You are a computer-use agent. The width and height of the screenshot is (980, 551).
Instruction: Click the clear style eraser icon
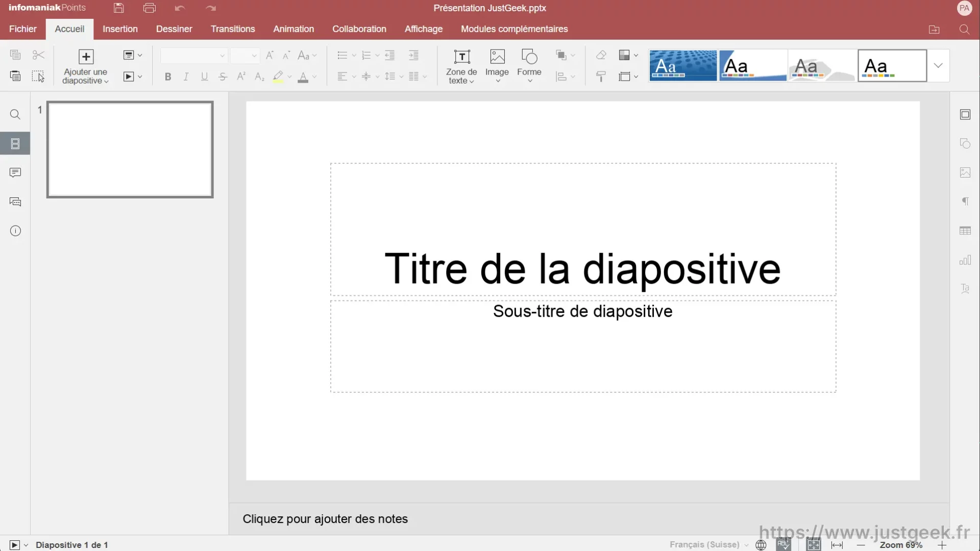(x=601, y=55)
